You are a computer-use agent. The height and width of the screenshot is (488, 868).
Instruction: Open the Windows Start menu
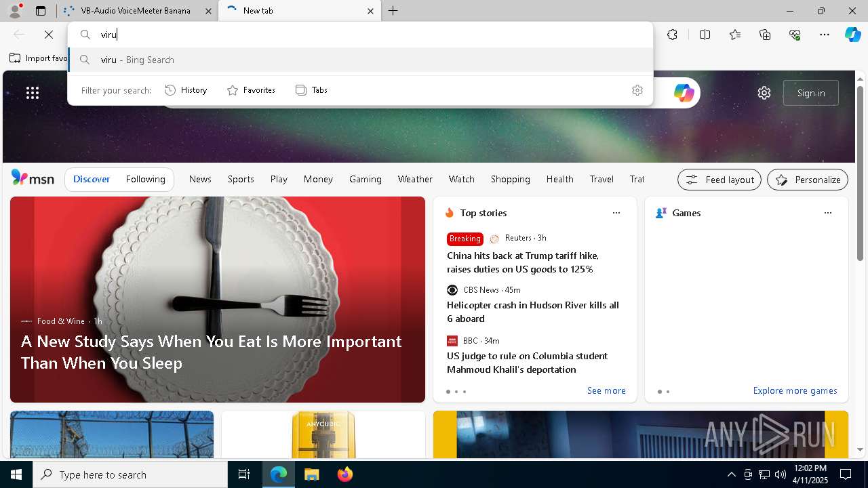click(x=16, y=474)
